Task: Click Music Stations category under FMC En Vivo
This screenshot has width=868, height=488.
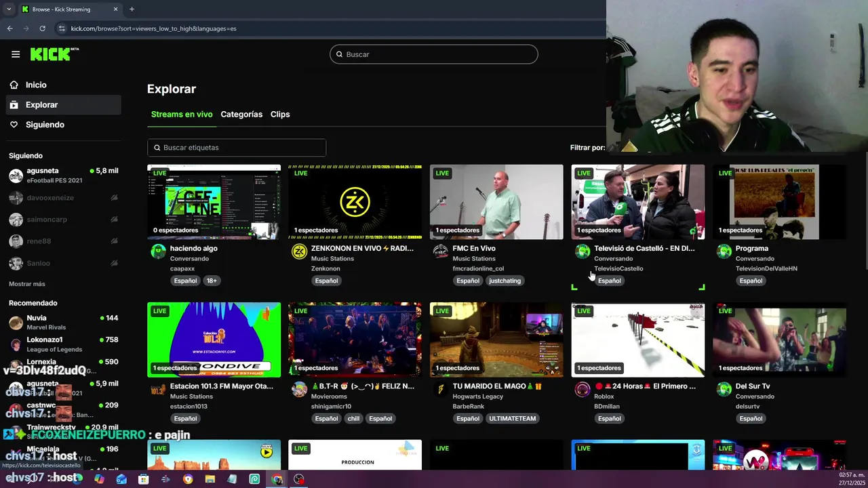Action: pyautogui.click(x=474, y=259)
